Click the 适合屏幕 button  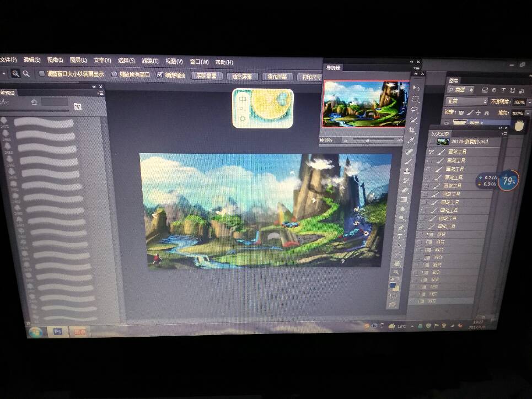242,77
